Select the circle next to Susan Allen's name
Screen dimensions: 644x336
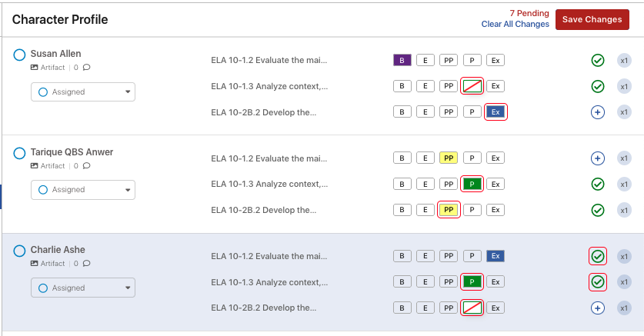19,55
